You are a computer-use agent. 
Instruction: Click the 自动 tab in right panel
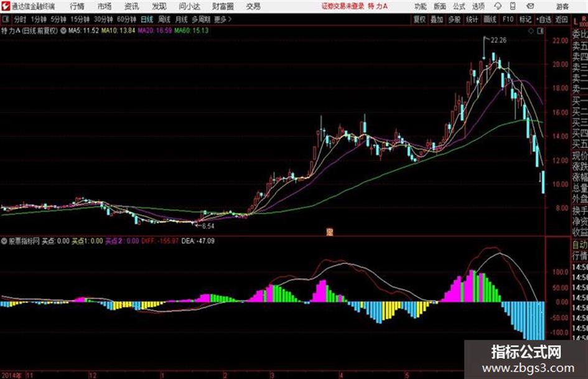pos(580,245)
